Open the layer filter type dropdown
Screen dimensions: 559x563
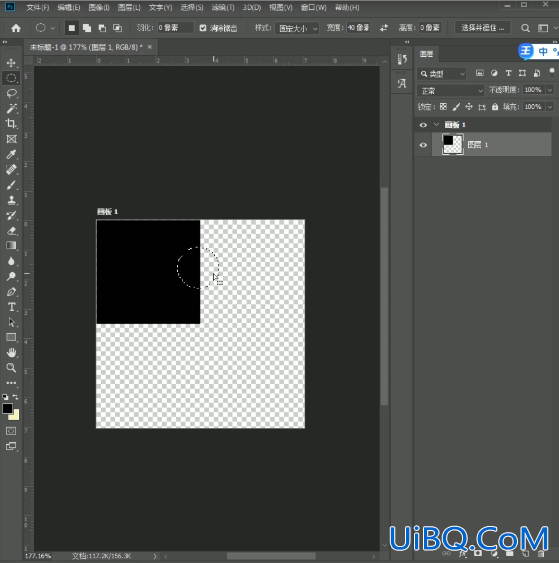pyautogui.click(x=442, y=74)
